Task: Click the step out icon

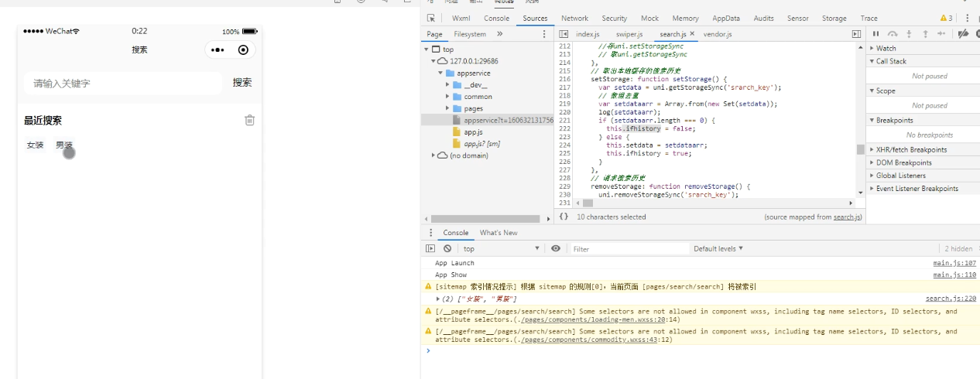Action: tap(925, 34)
